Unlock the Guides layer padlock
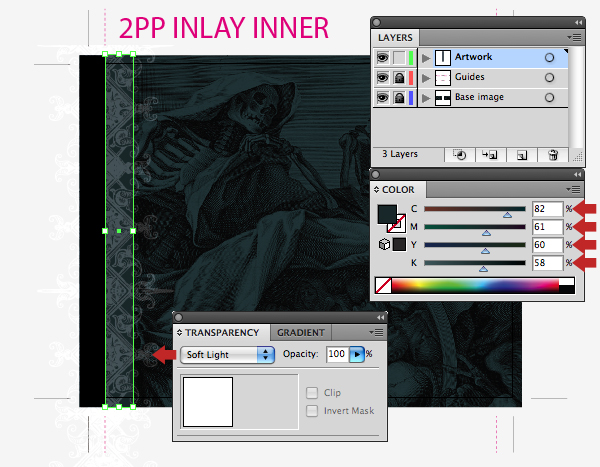The height and width of the screenshot is (467, 600). pyautogui.click(x=399, y=78)
